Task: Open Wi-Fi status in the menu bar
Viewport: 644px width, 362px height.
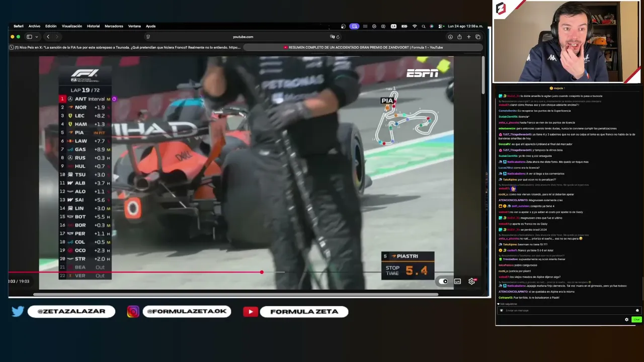Action: click(415, 26)
